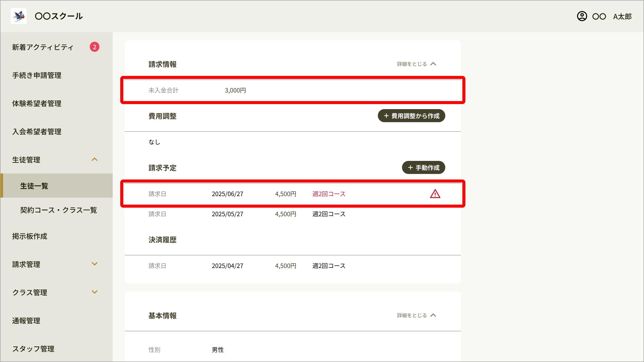
Task: Click the 手動作成 button
Action: pos(423,167)
